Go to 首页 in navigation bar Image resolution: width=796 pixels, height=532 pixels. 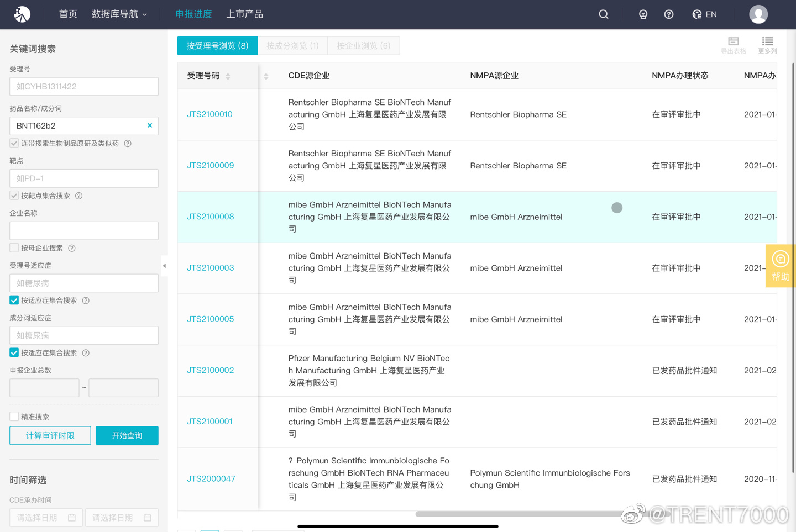pos(68,14)
